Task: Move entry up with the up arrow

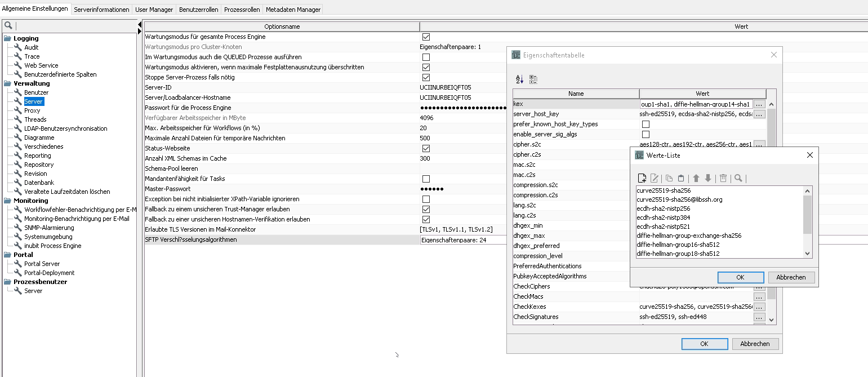Action: pyautogui.click(x=696, y=178)
